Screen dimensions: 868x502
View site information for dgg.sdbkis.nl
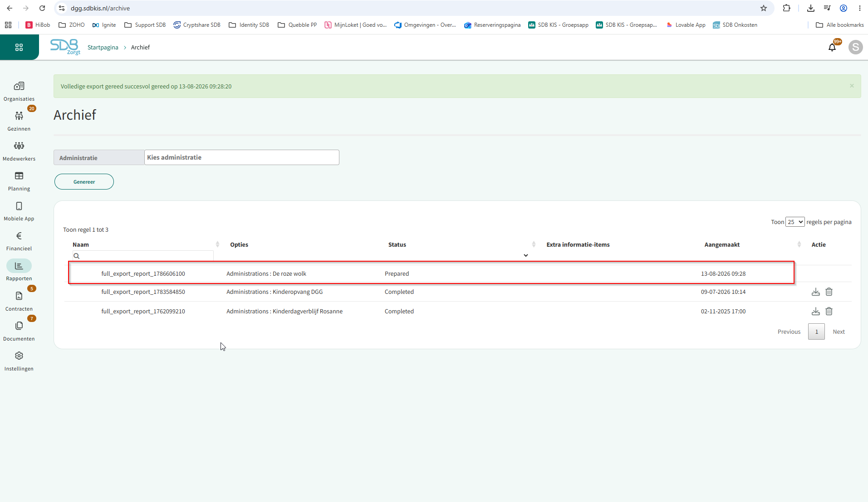pyautogui.click(x=62, y=8)
